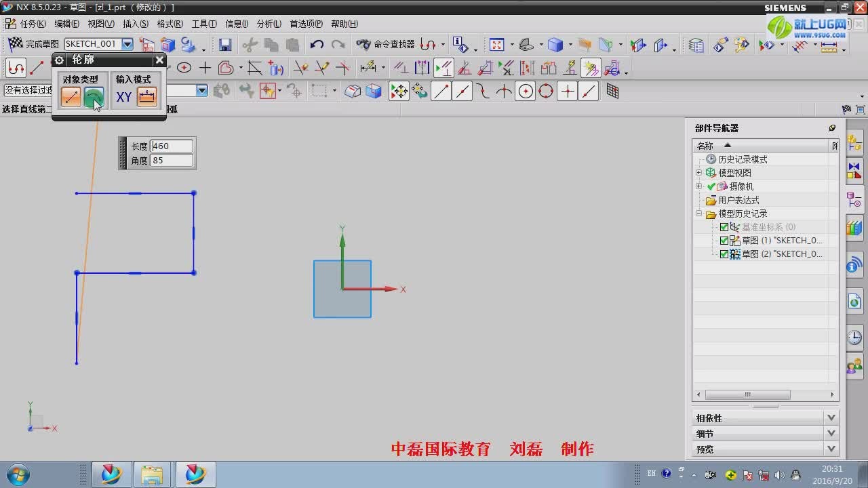Click the Inferred Dimension icon
The image size is (868, 488).
368,68
